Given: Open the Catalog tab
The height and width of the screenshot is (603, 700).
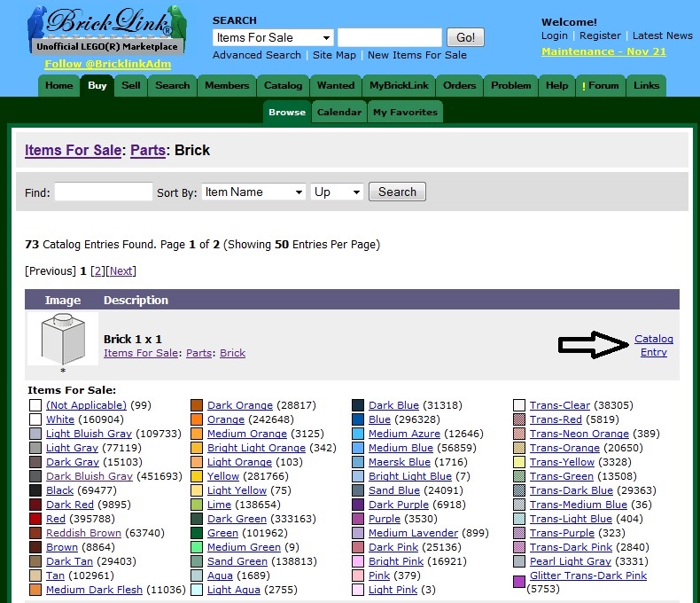Looking at the screenshot, I should point(283,85).
